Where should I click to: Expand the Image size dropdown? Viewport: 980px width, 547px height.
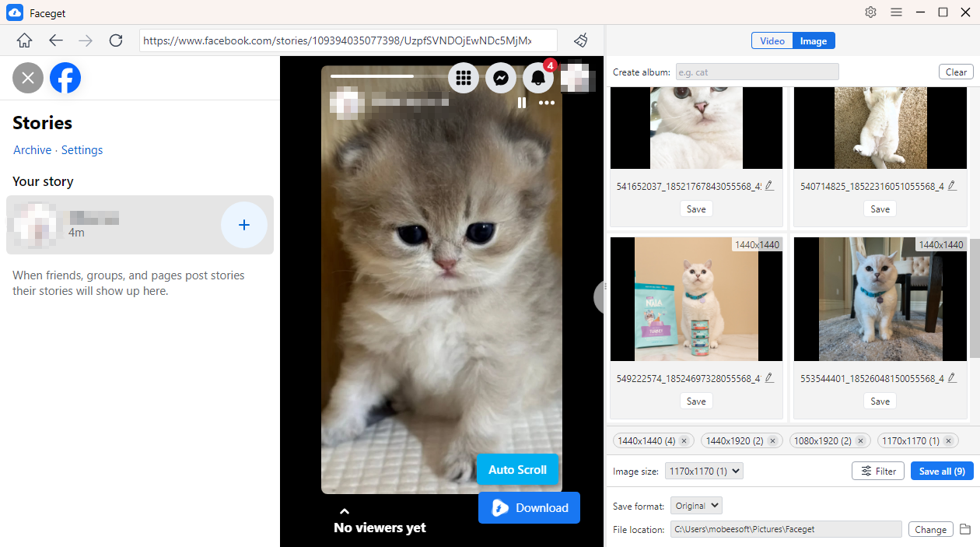704,471
